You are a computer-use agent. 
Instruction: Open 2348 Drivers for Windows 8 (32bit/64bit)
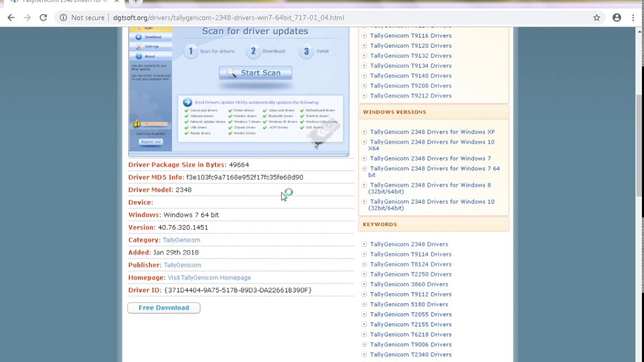(x=429, y=189)
